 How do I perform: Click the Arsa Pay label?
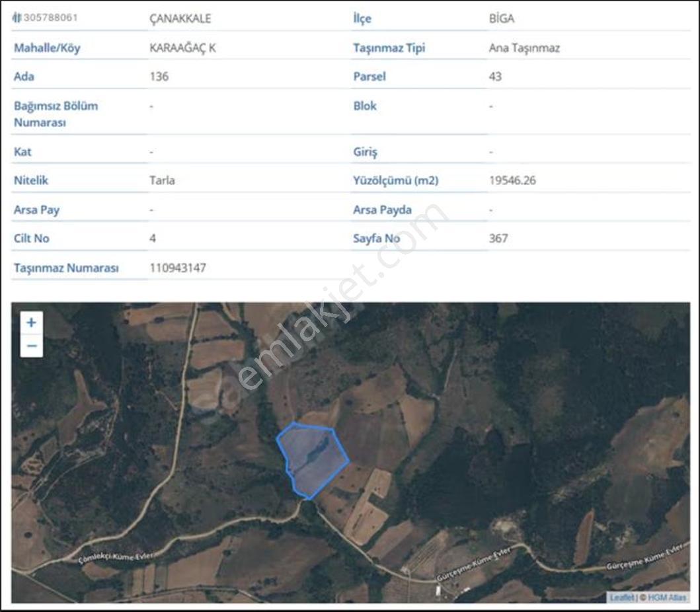pyautogui.click(x=36, y=210)
